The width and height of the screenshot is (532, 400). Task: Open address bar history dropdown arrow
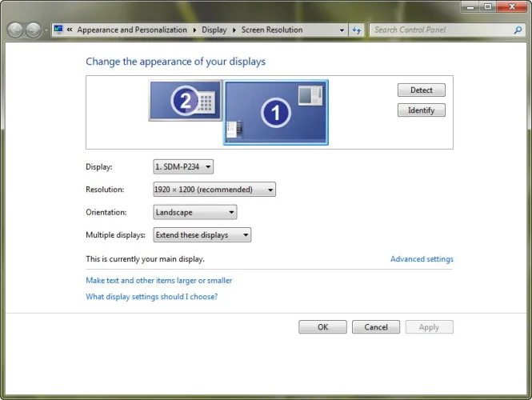pyautogui.click(x=342, y=30)
